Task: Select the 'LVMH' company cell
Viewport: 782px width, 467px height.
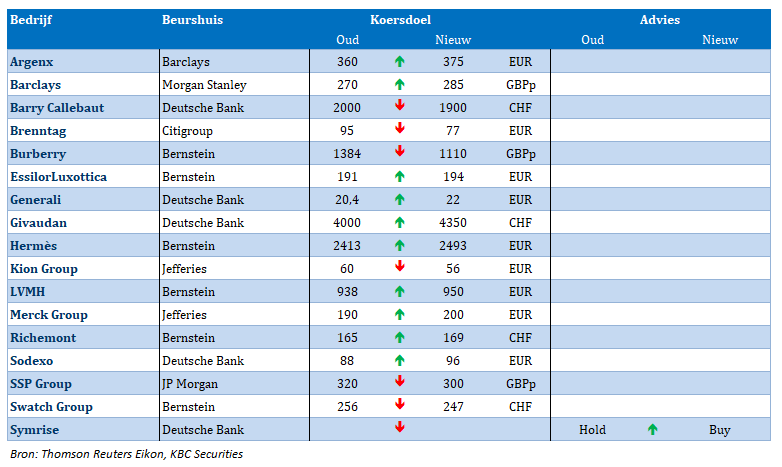Action: tap(83, 291)
